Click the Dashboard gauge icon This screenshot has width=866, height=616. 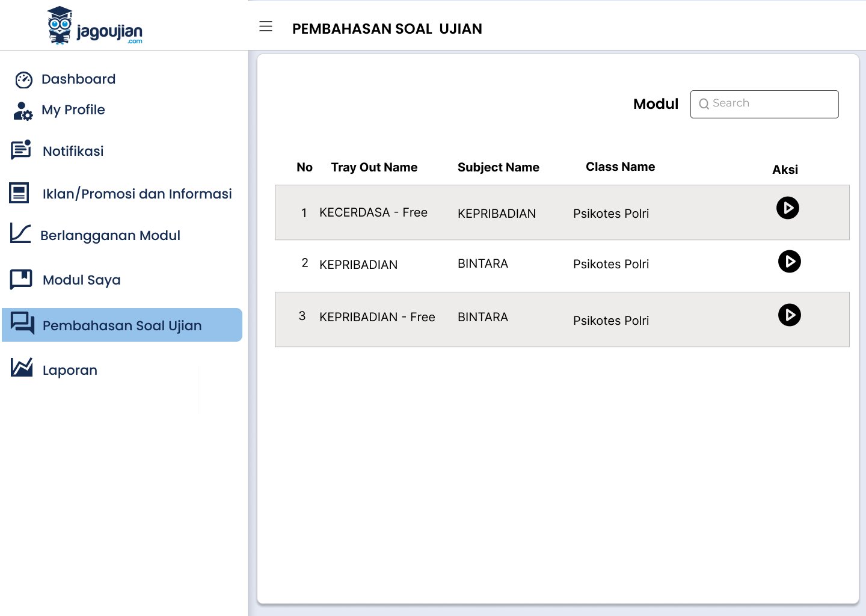24,80
